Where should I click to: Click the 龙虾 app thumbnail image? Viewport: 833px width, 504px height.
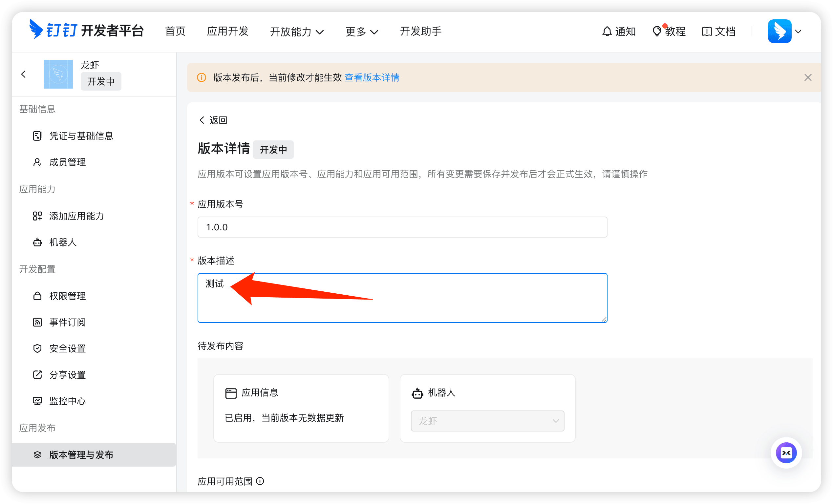point(58,74)
